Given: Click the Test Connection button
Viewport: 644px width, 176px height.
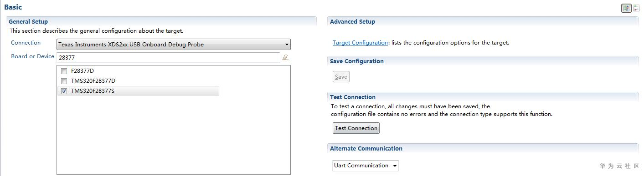Looking at the screenshot, I should [x=356, y=128].
